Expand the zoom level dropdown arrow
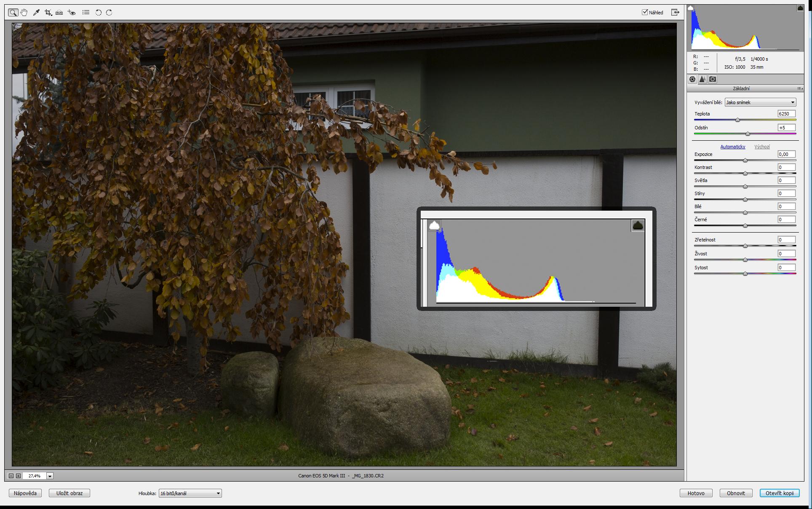812x509 pixels. tap(50, 476)
